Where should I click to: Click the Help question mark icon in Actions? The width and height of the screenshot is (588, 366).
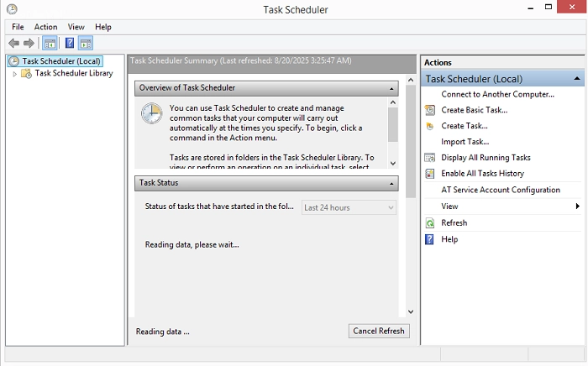[x=429, y=239]
